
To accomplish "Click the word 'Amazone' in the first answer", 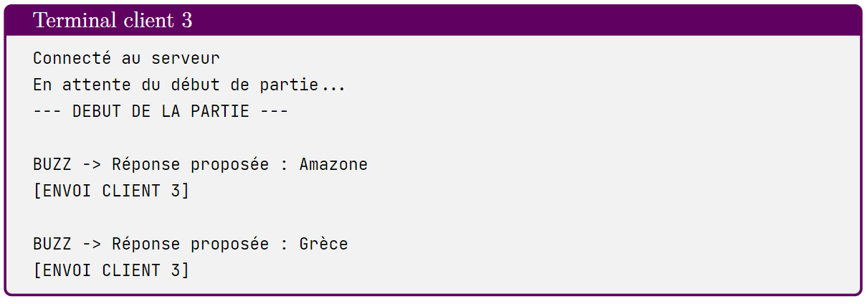I will (x=333, y=165).
